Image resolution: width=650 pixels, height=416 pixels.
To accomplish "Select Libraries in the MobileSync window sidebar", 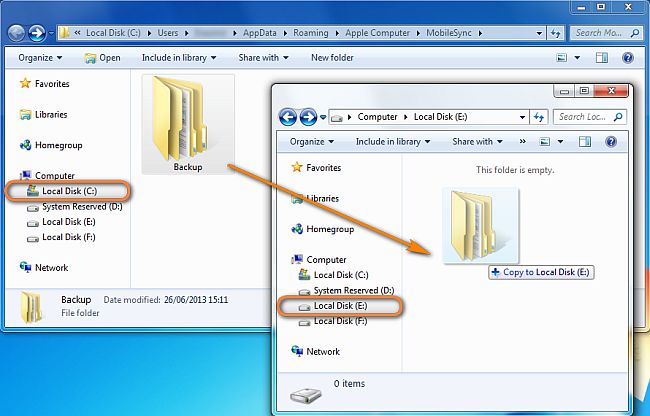I will (x=44, y=114).
